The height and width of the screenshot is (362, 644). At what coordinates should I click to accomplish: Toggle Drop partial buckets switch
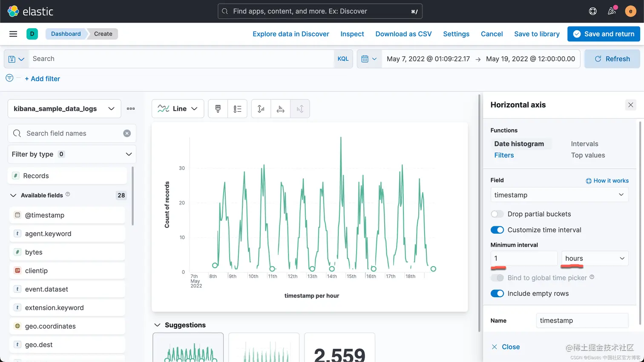tap(497, 214)
